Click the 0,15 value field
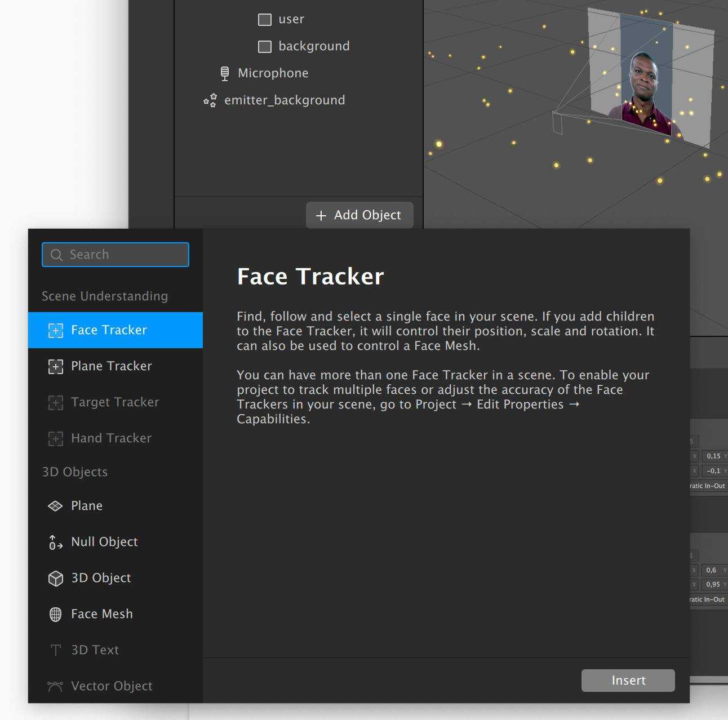 point(713,456)
